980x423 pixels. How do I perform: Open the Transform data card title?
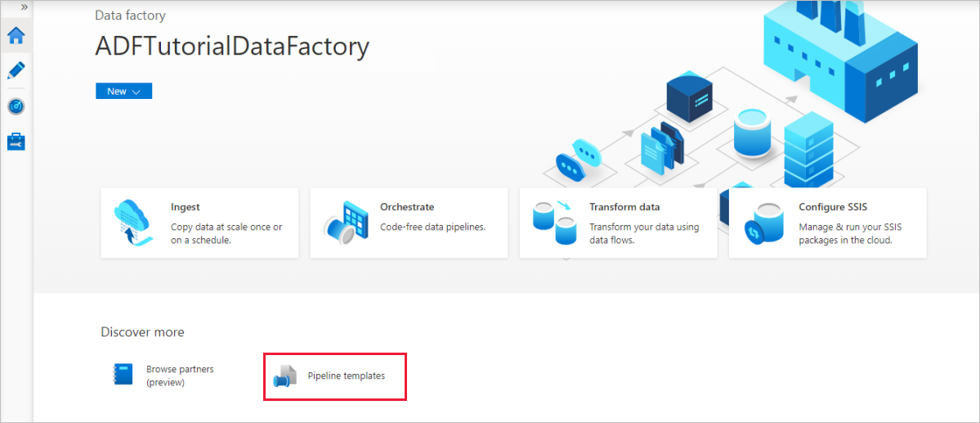pos(624,206)
